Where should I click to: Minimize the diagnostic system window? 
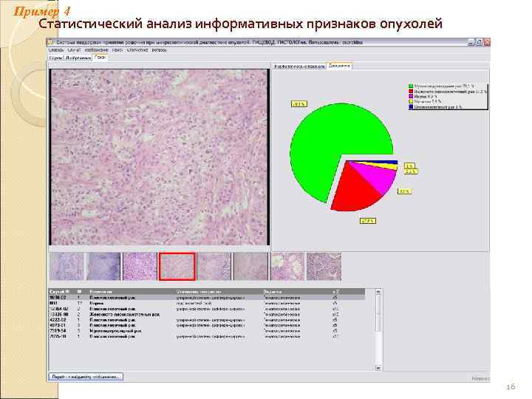coord(471,42)
